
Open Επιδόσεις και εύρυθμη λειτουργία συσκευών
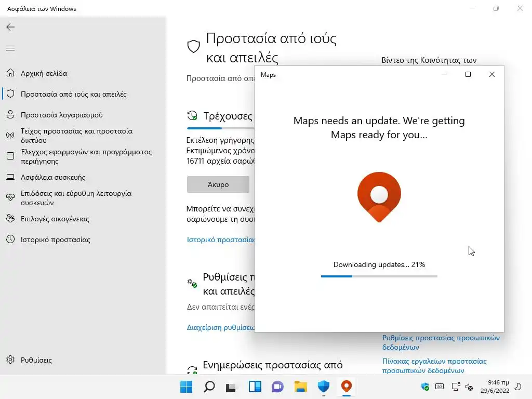pyautogui.click(x=76, y=198)
